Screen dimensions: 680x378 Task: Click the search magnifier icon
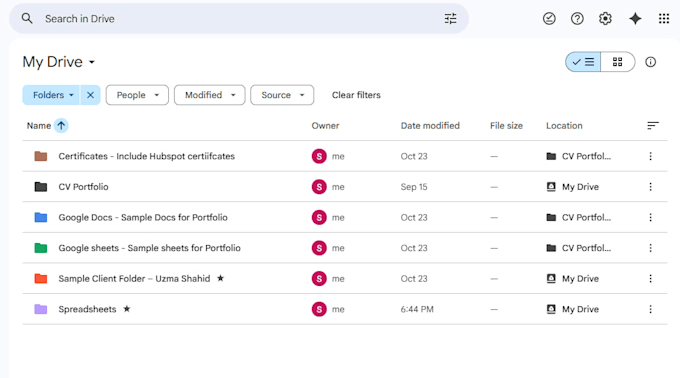point(27,19)
